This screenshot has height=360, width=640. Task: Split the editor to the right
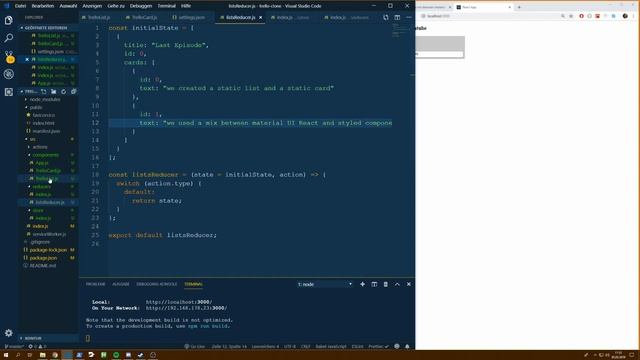(x=397, y=18)
